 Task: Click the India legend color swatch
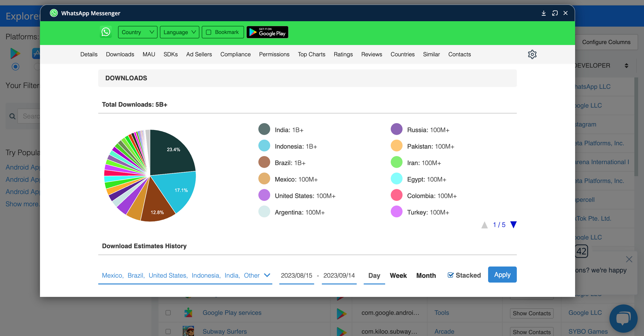pos(264,129)
